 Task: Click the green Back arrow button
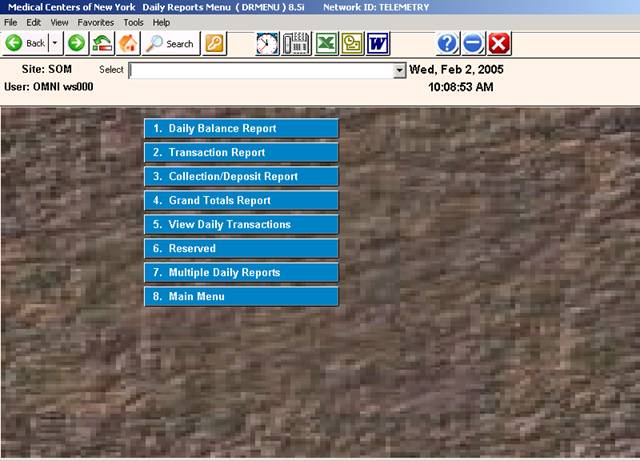(x=25, y=44)
